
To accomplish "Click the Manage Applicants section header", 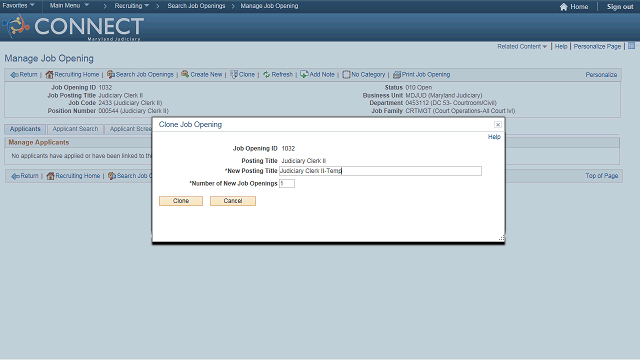I will click(39, 142).
